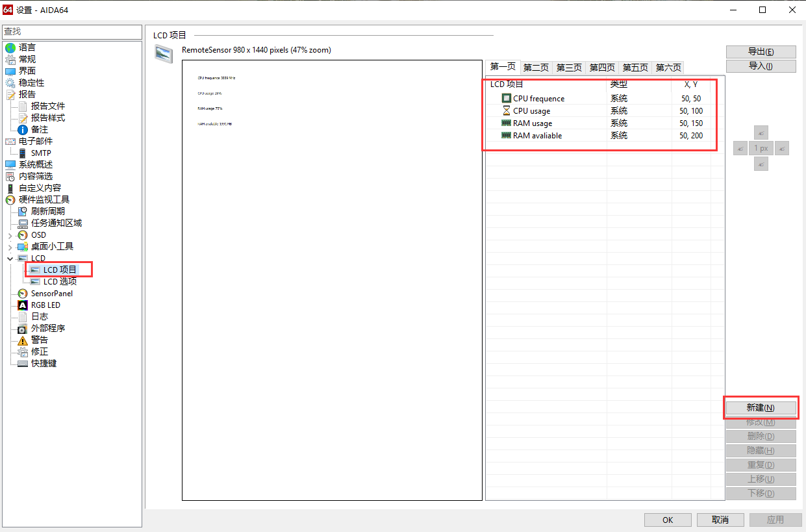Click the 警告 warning triangle icon

tap(23, 340)
